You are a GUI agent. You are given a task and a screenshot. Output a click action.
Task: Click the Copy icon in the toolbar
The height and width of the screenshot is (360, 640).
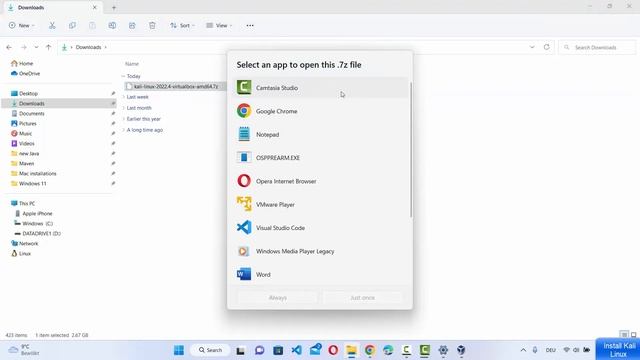point(72,25)
